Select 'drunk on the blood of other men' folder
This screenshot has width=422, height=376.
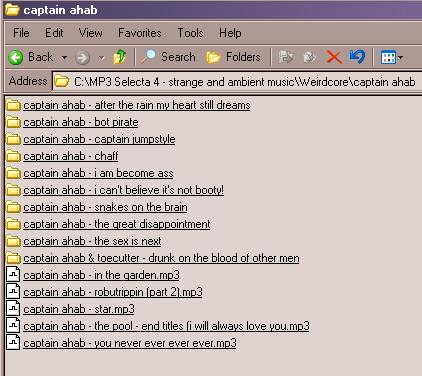(x=161, y=258)
